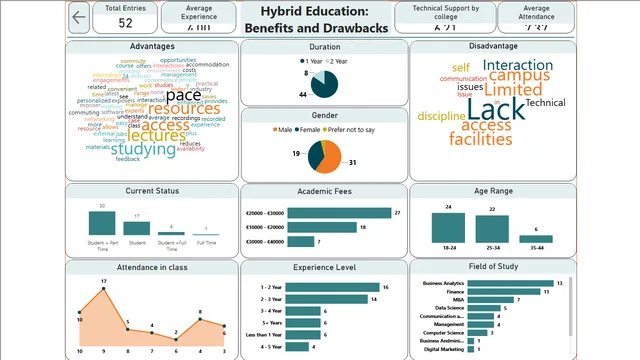Click the back arrow button
640x360 pixels.
click(79, 17)
